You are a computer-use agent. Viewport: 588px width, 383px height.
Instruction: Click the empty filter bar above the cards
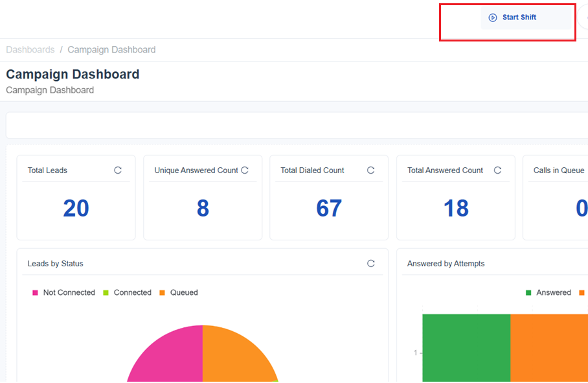pos(297,125)
